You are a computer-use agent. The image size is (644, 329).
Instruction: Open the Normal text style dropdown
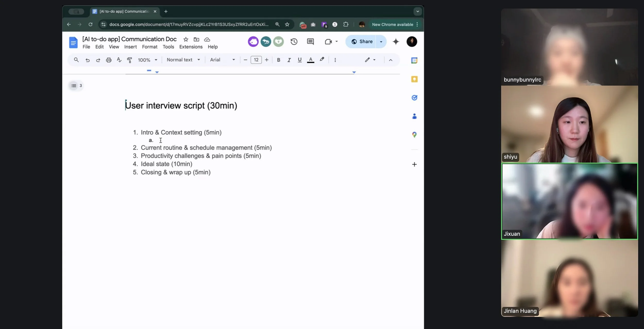click(183, 60)
